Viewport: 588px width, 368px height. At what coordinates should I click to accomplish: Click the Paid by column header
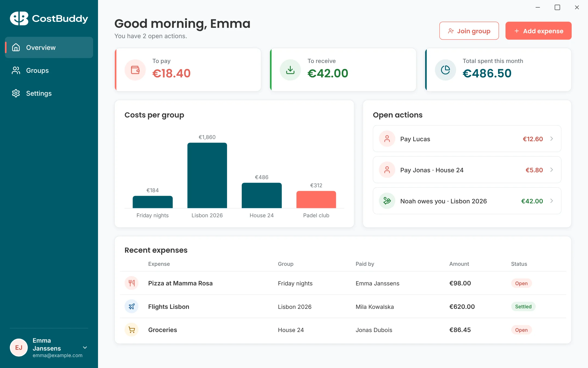[365, 264]
